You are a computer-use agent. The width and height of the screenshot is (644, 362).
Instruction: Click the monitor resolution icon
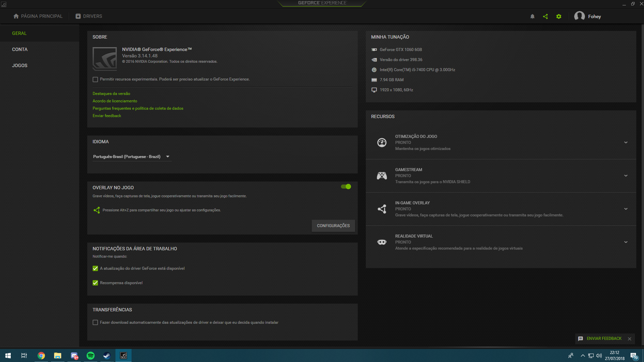tap(374, 90)
